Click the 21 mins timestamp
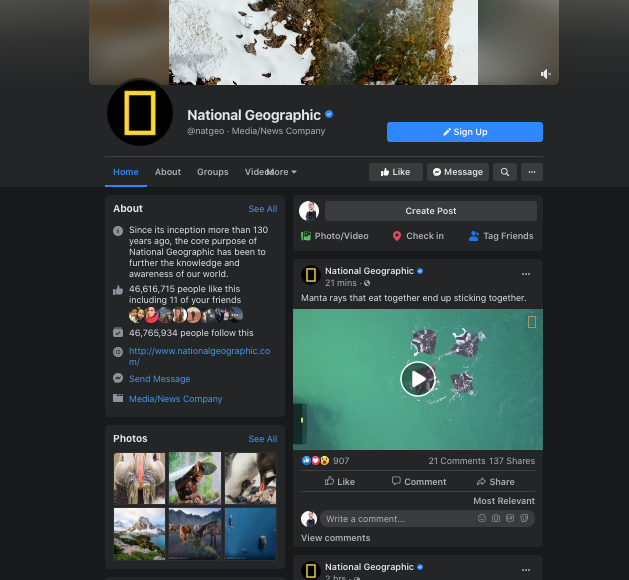 (x=341, y=283)
